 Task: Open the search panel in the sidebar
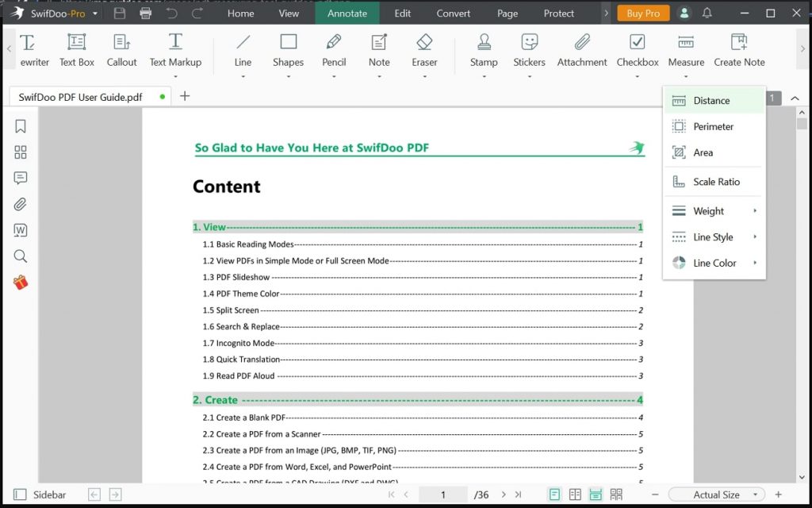[x=20, y=256]
